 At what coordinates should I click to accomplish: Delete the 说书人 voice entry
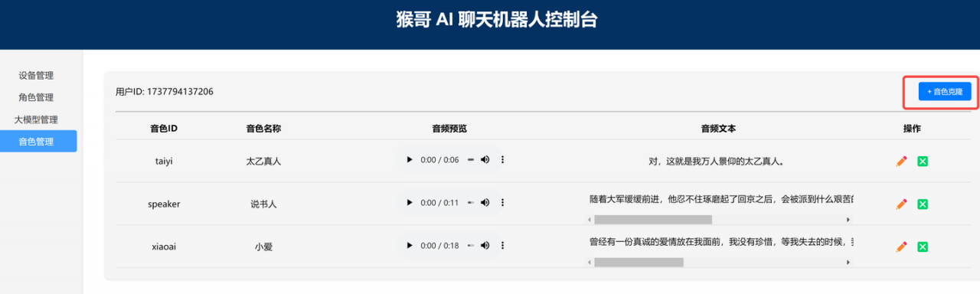tap(923, 204)
